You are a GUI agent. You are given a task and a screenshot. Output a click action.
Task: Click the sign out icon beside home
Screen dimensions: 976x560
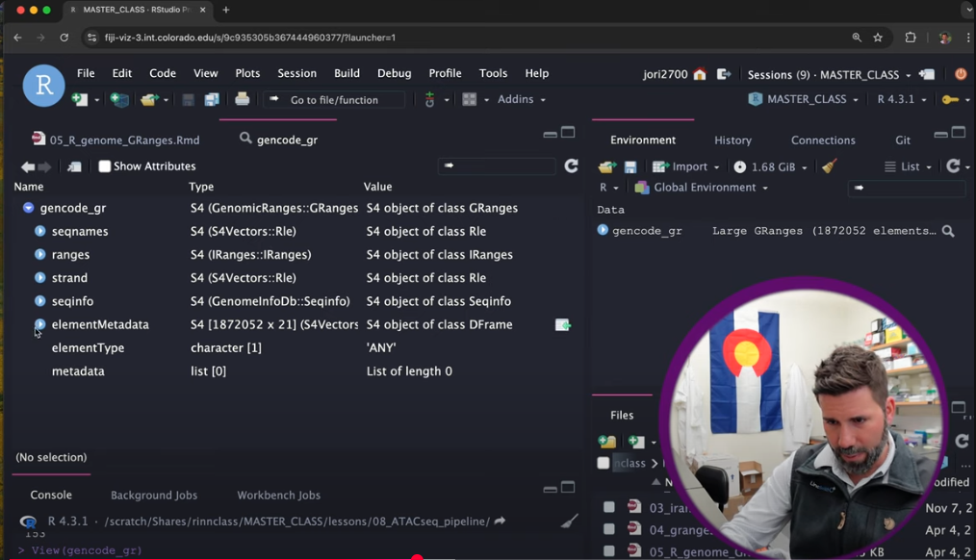(x=723, y=75)
